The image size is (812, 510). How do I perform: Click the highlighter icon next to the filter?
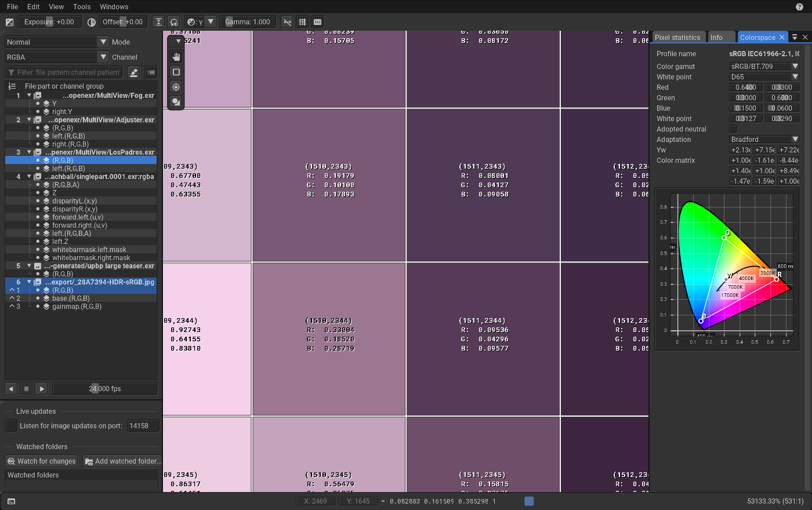[x=133, y=72]
